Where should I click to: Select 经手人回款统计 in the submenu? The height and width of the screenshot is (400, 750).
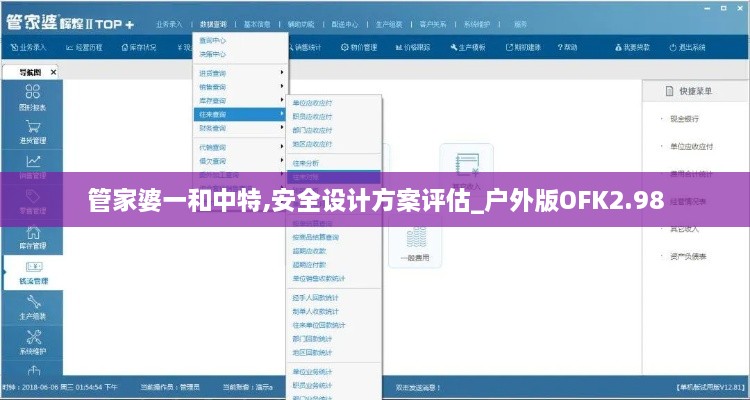tap(334, 298)
